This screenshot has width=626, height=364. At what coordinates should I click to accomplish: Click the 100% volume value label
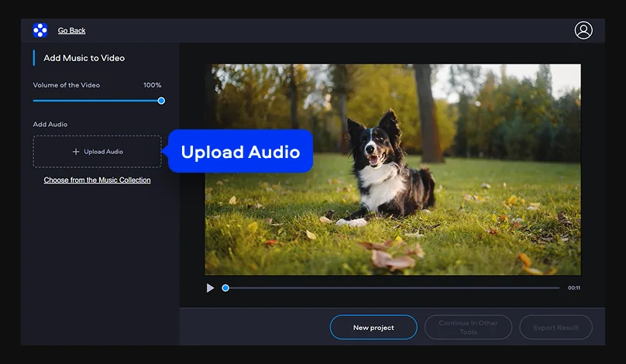tap(152, 85)
